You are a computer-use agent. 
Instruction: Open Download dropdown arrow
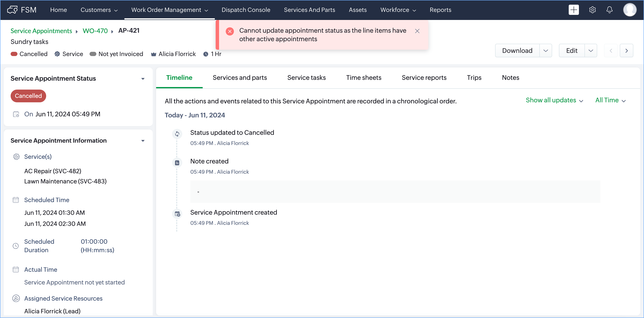[x=546, y=51]
